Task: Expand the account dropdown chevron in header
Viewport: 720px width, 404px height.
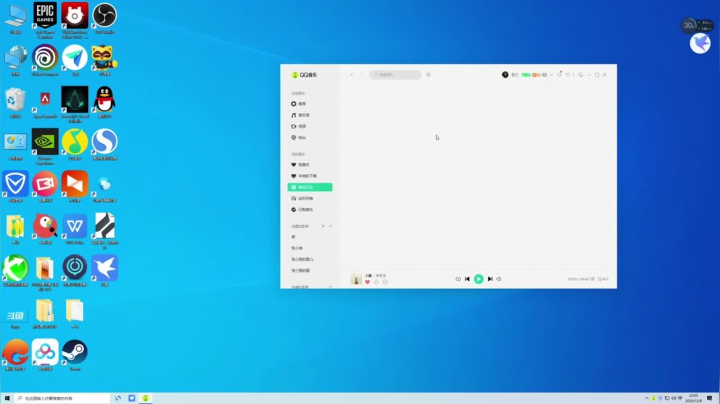Action: point(551,75)
